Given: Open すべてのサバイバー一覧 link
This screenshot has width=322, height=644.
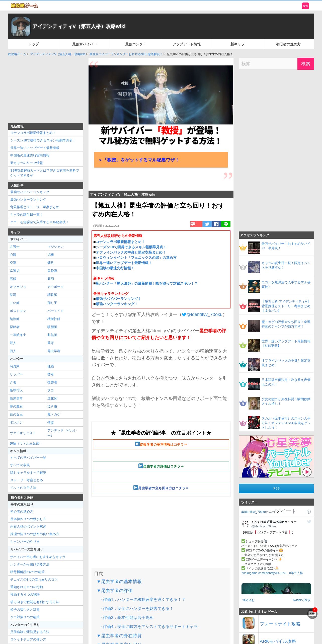Looking at the screenshot, I should [x=28, y=458].
